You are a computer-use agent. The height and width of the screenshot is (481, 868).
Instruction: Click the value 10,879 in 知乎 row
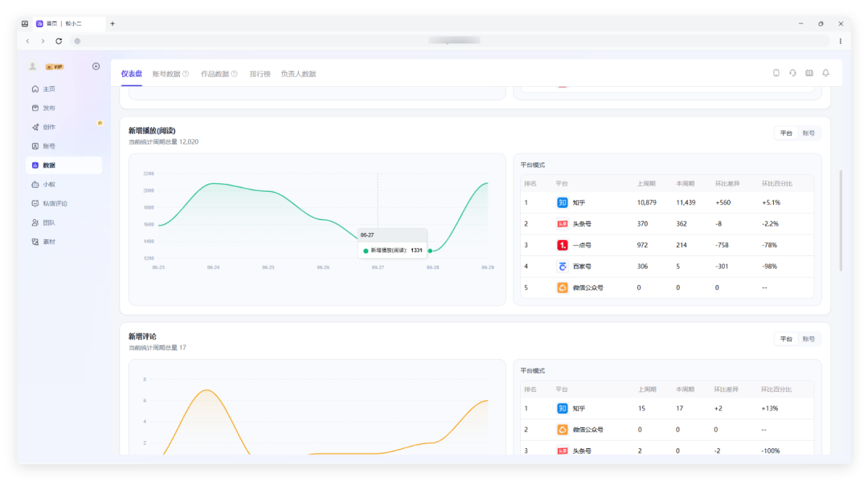click(x=646, y=203)
